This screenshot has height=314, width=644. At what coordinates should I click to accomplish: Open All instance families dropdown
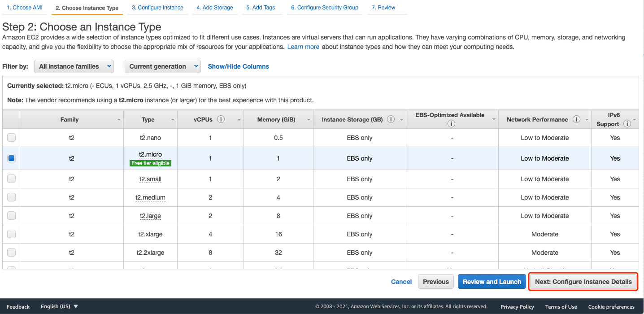(74, 66)
